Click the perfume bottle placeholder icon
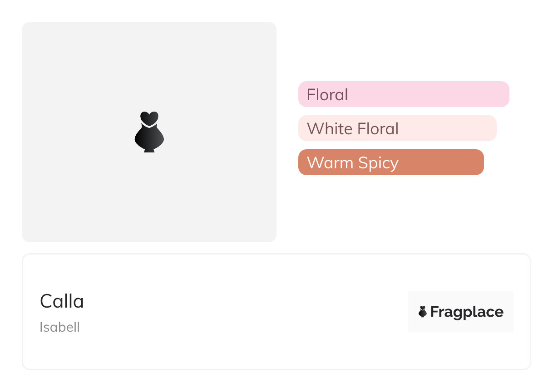This screenshot has height=392, width=553. tap(149, 132)
